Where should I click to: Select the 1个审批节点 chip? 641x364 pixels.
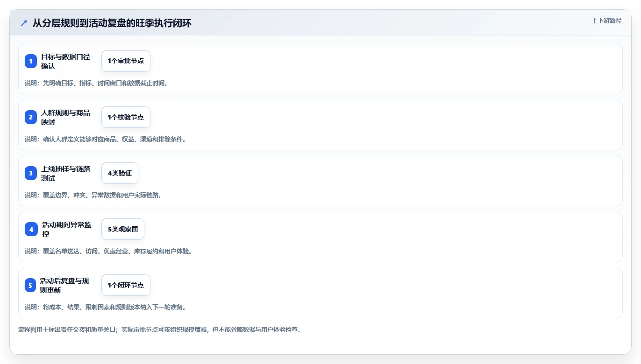click(126, 61)
